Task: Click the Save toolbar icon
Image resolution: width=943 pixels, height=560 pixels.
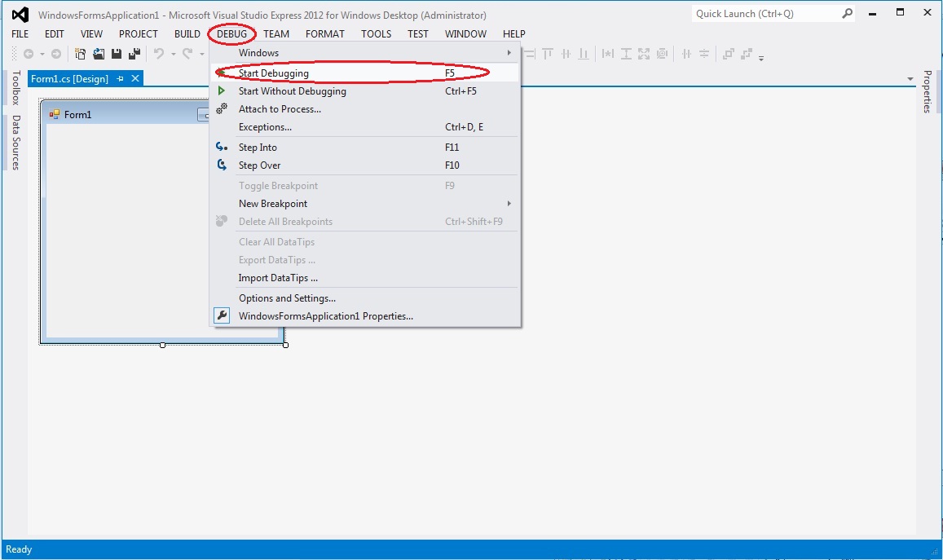Action: [117, 54]
